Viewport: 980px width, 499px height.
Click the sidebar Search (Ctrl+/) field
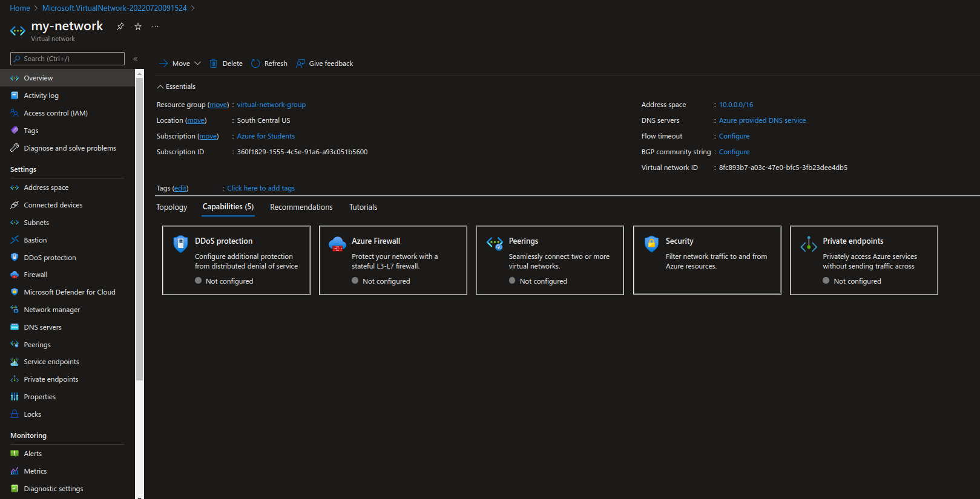[67, 59]
